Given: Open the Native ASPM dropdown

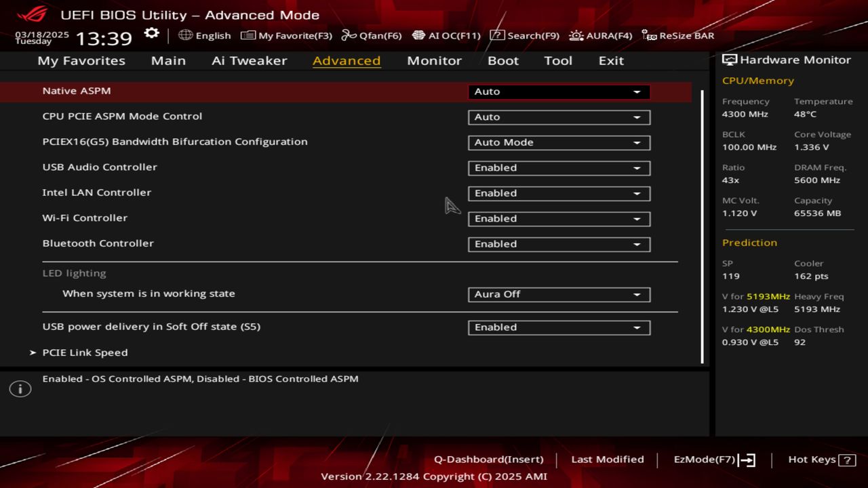Looking at the screenshot, I should [559, 91].
